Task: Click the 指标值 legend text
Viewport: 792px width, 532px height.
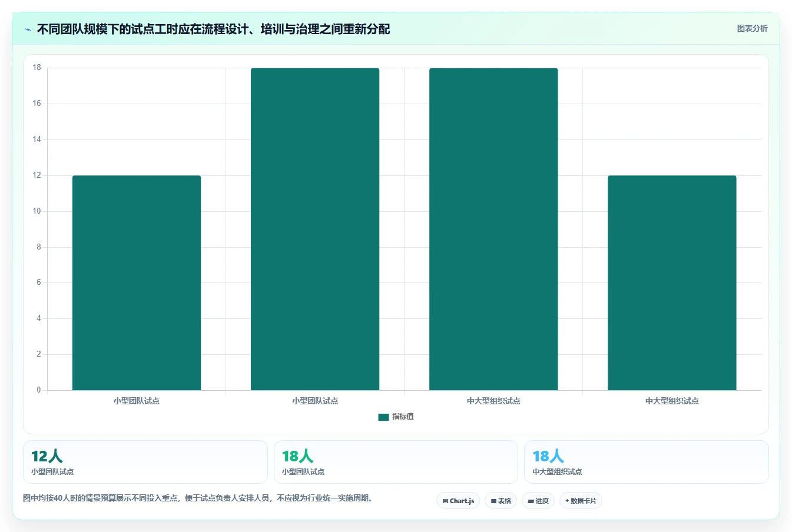Action: click(403, 417)
